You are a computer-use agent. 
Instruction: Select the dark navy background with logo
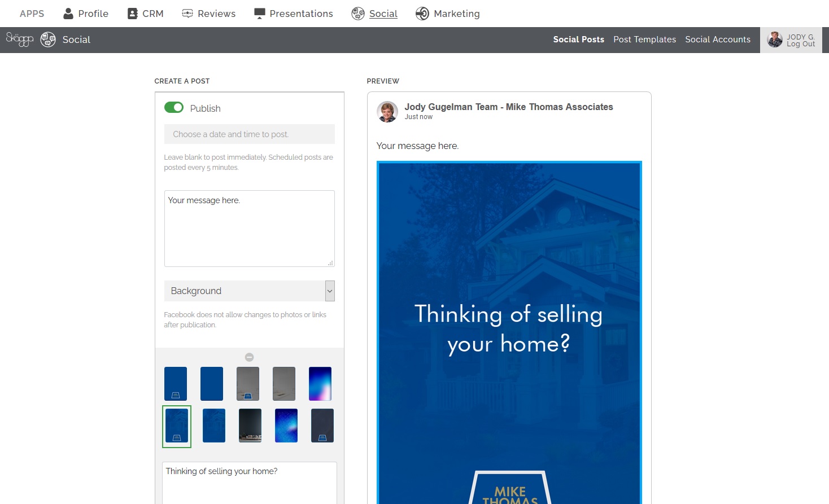click(x=322, y=426)
